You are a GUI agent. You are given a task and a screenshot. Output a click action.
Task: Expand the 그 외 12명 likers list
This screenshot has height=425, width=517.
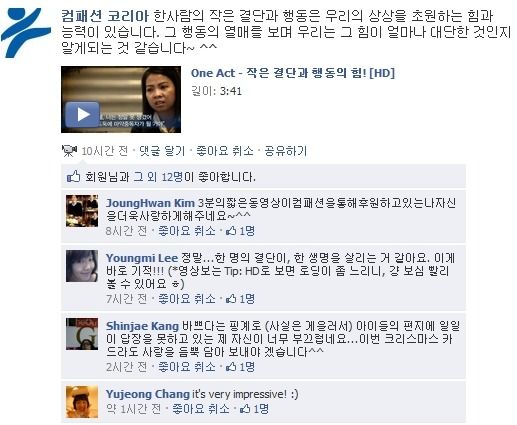tap(158, 176)
